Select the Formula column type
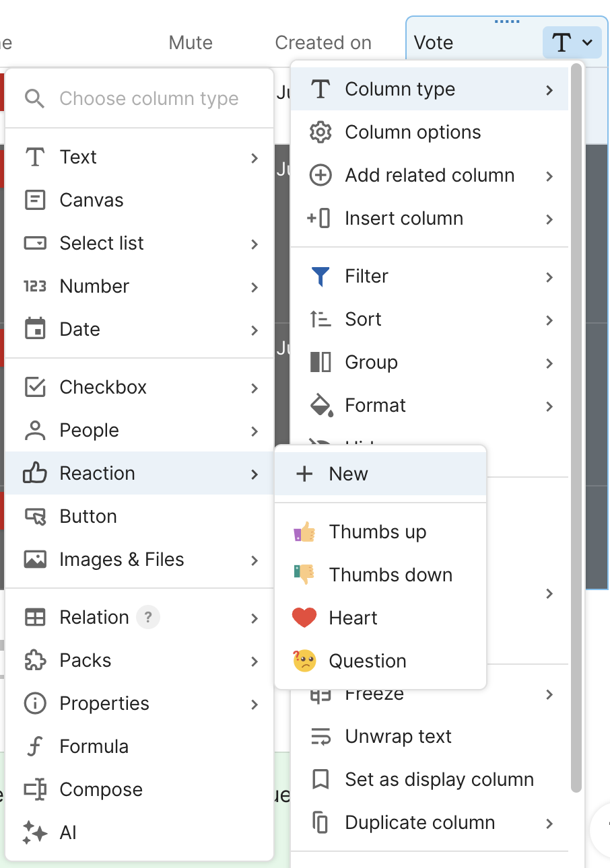 tap(94, 746)
